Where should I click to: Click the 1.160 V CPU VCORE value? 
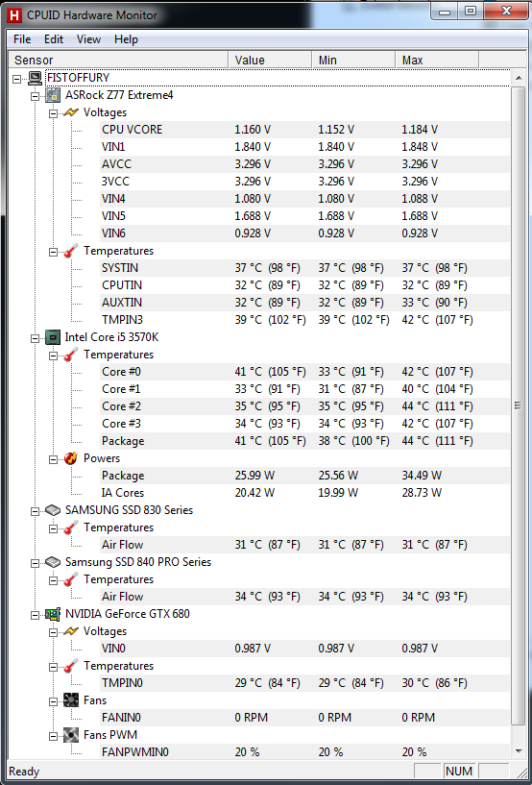coord(253,130)
